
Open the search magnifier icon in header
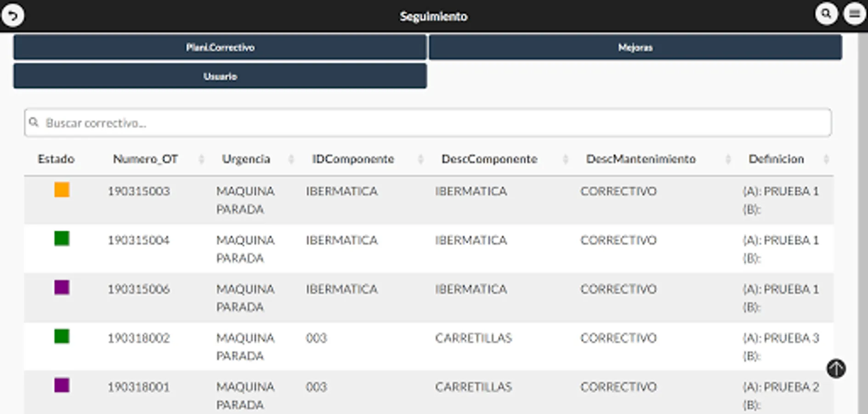coord(826,14)
